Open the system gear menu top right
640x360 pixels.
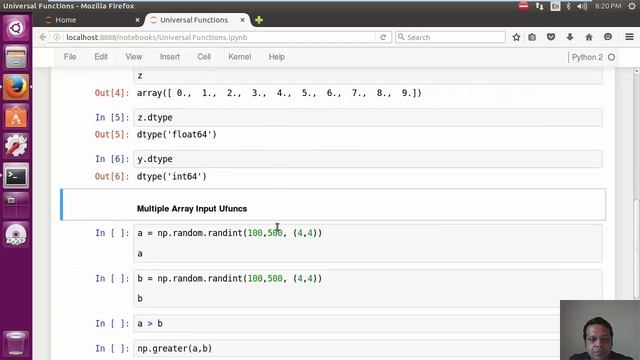632,6
